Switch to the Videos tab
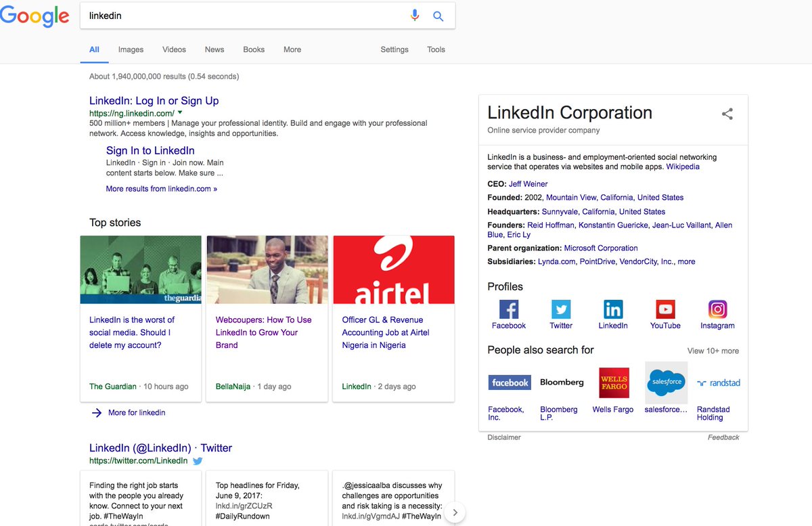The height and width of the screenshot is (526, 812). click(x=174, y=49)
